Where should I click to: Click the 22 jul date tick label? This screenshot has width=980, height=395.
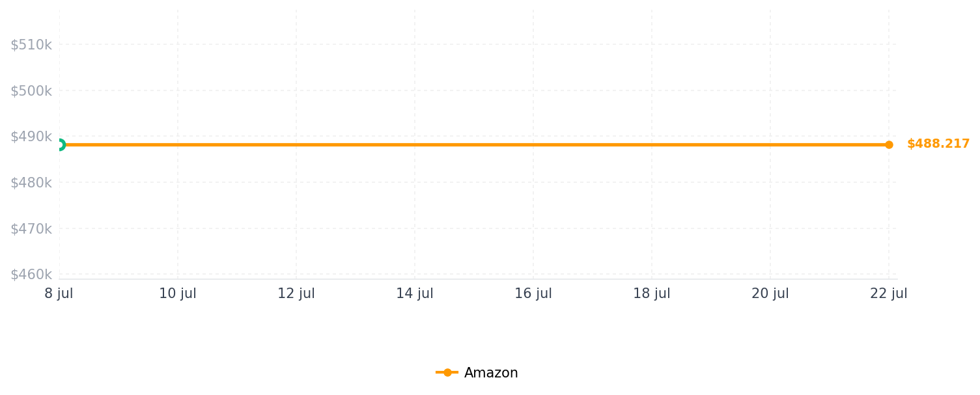pyautogui.click(x=889, y=294)
